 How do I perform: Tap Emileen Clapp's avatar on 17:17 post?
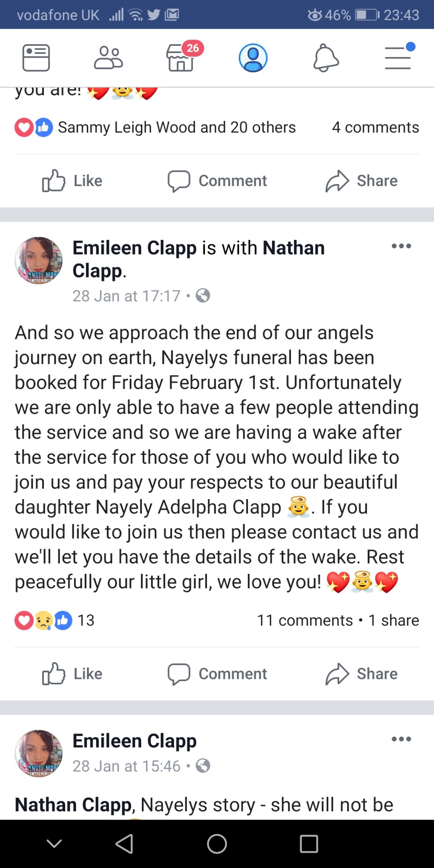[38, 261]
